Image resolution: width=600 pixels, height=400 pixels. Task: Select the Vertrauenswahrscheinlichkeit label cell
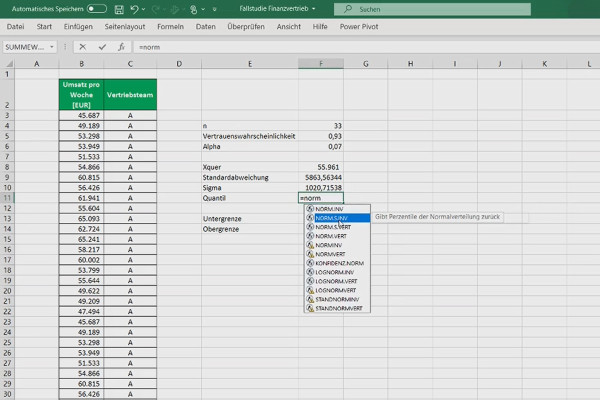pyautogui.click(x=249, y=136)
